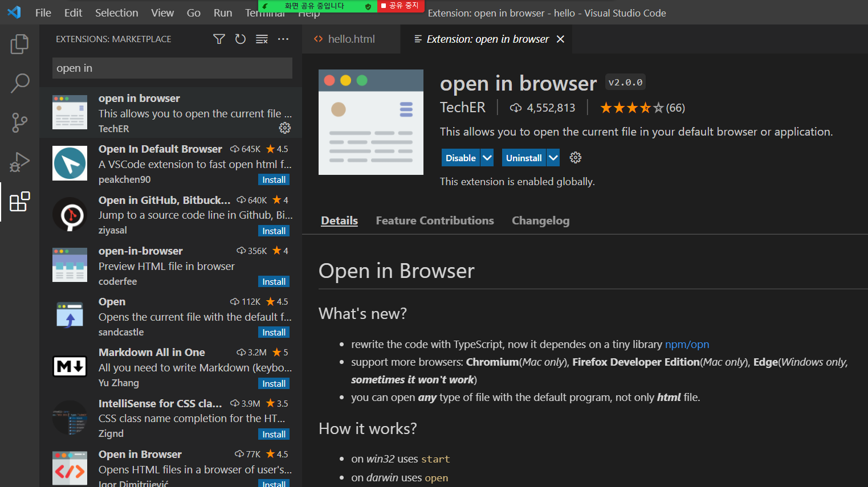Image resolution: width=868 pixels, height=487 pixels.
Task: Click 'Preview HTML file in browser' description
Action: tap(166, 266)
